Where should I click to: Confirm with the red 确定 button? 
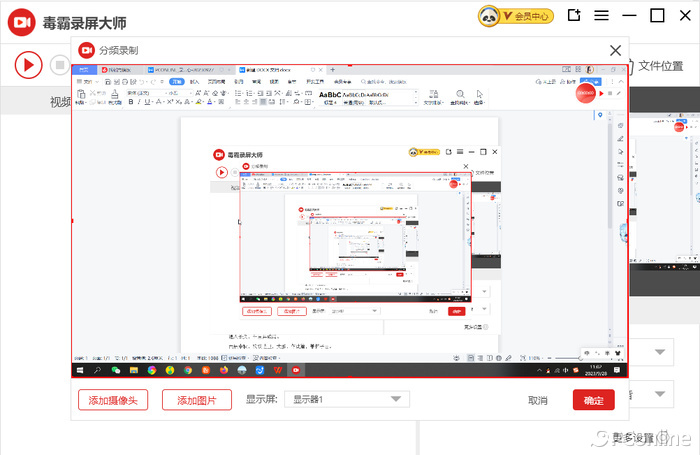594,400
